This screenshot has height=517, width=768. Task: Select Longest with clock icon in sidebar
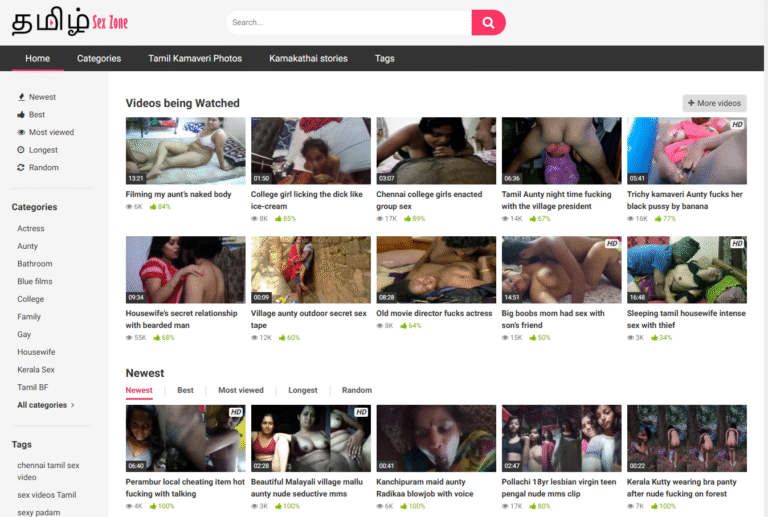pos(43,150)
